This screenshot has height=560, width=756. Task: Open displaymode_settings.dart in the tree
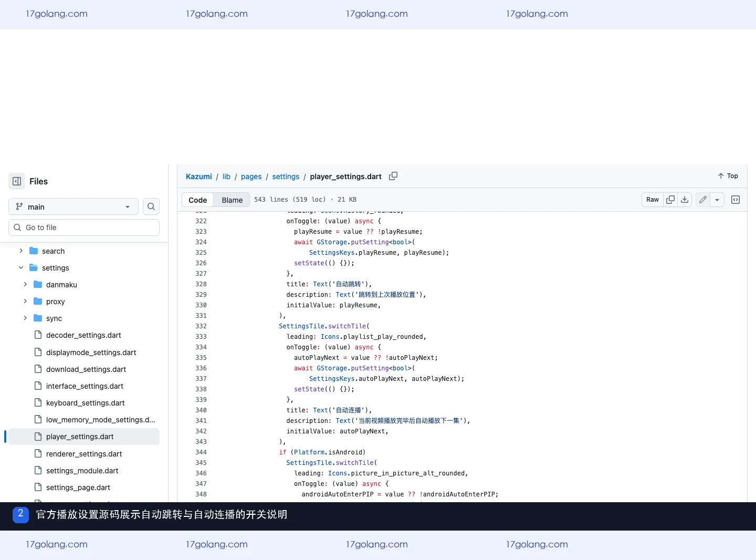[x=91, y=352]
